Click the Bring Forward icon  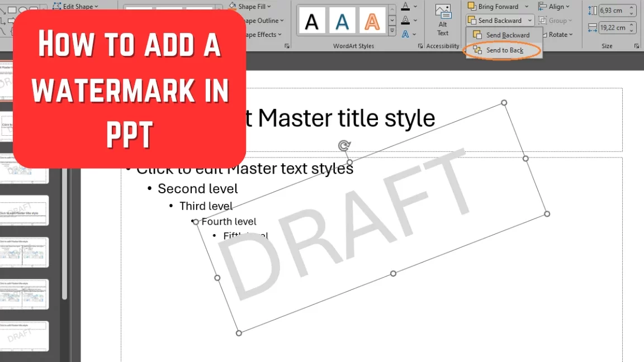(x=472, y=7)
